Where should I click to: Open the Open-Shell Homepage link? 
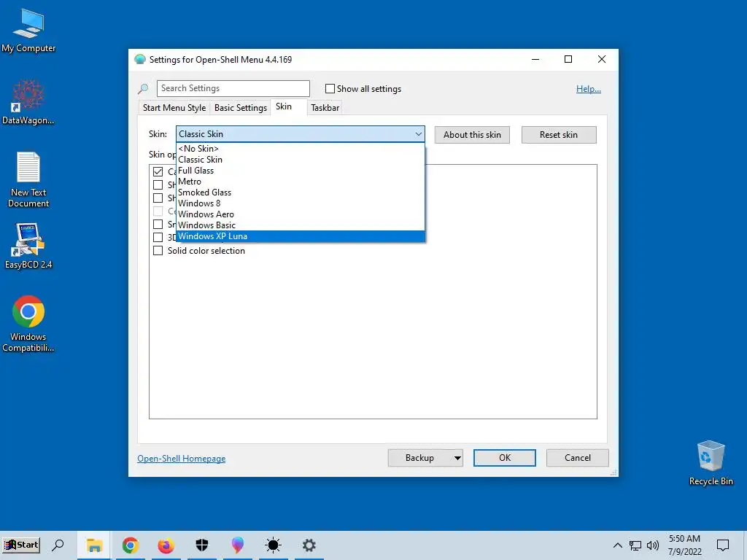click(x=182, y=458)
